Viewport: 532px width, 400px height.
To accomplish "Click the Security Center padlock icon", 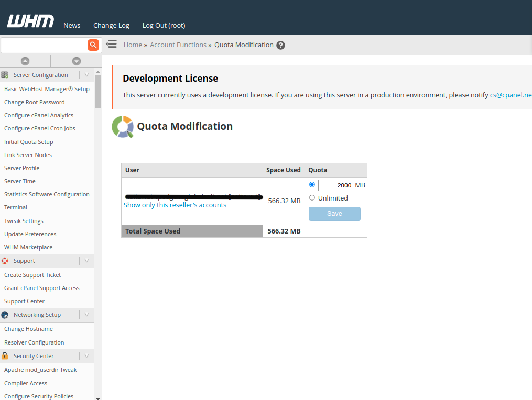I will click(5, 355).
